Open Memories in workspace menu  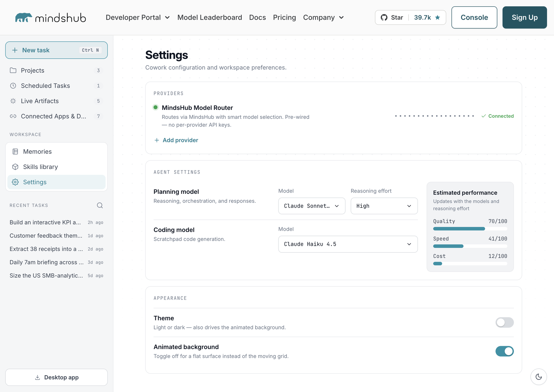57,151
